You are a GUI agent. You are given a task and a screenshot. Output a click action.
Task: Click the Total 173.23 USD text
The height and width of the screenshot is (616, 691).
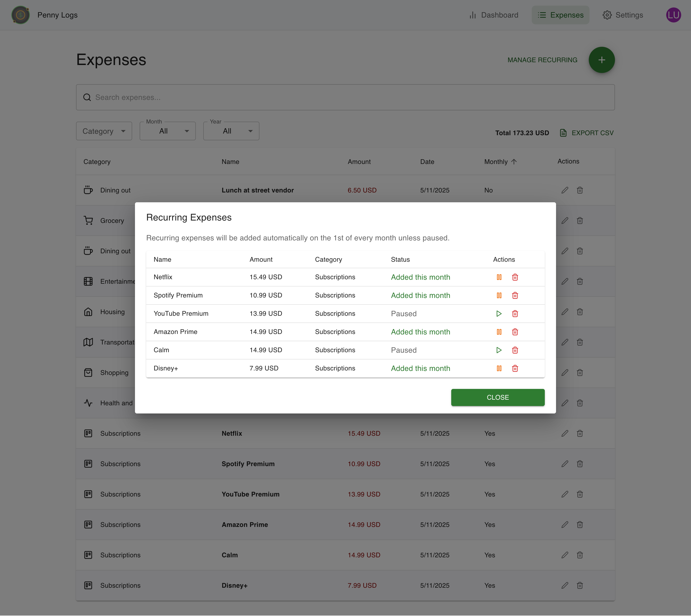click(522, 133)
